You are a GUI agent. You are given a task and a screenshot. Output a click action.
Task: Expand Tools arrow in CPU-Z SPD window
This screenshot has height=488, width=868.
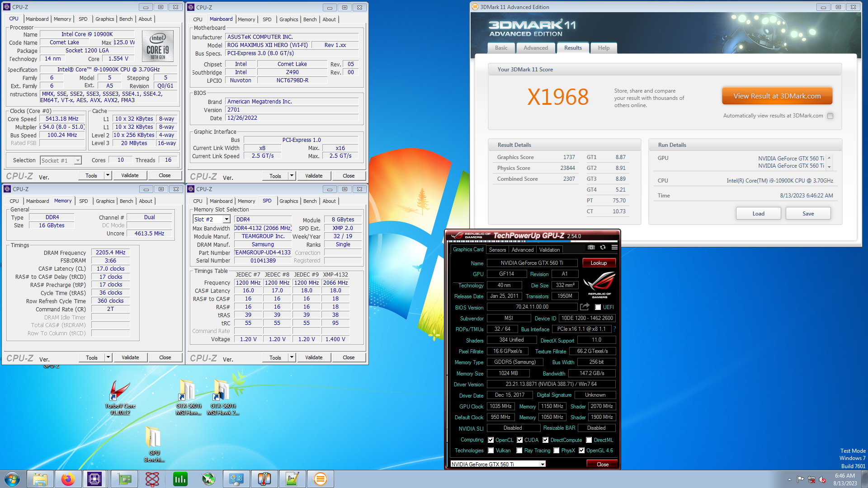pos(292,357)
